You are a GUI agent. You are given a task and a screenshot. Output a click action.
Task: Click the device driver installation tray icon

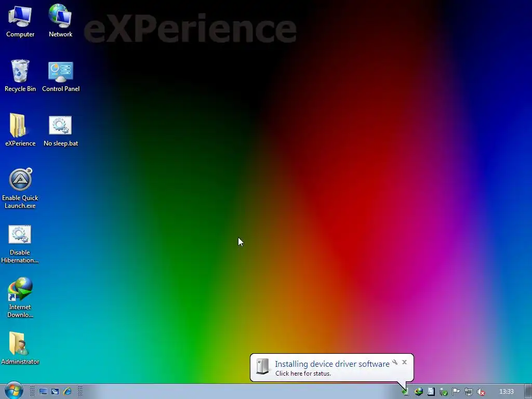[405, 392]
